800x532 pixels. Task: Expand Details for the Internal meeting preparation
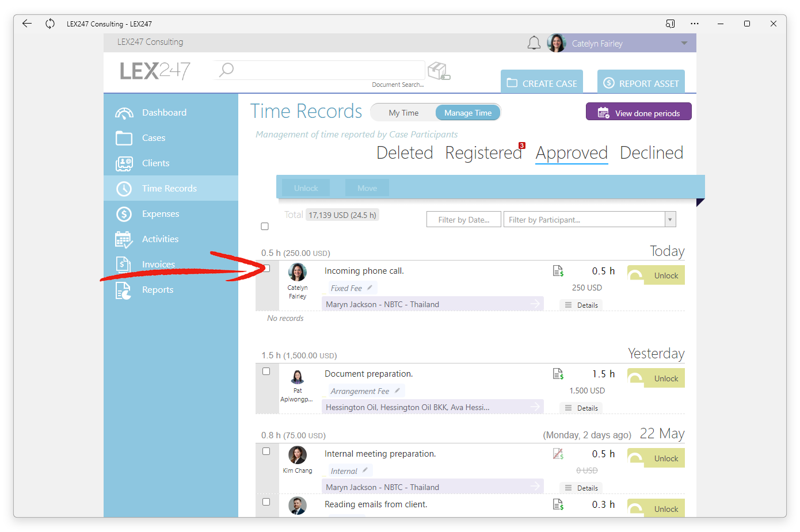coord(581,488)
